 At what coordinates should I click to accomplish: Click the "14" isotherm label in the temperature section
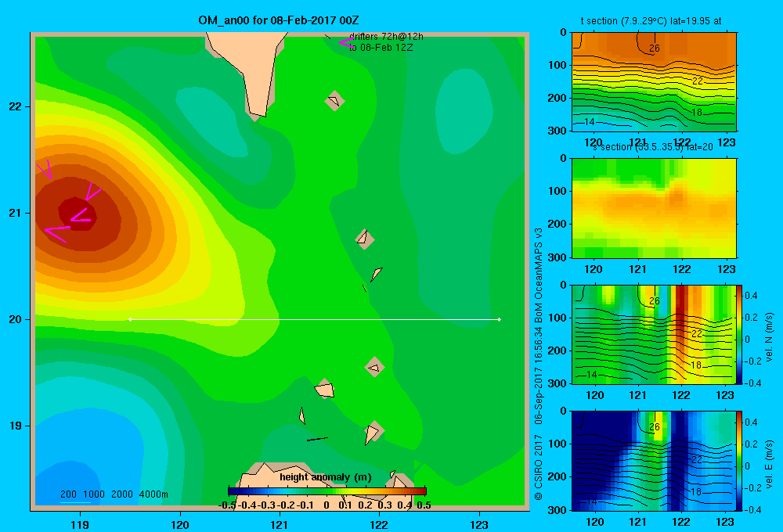click(590, 122)
